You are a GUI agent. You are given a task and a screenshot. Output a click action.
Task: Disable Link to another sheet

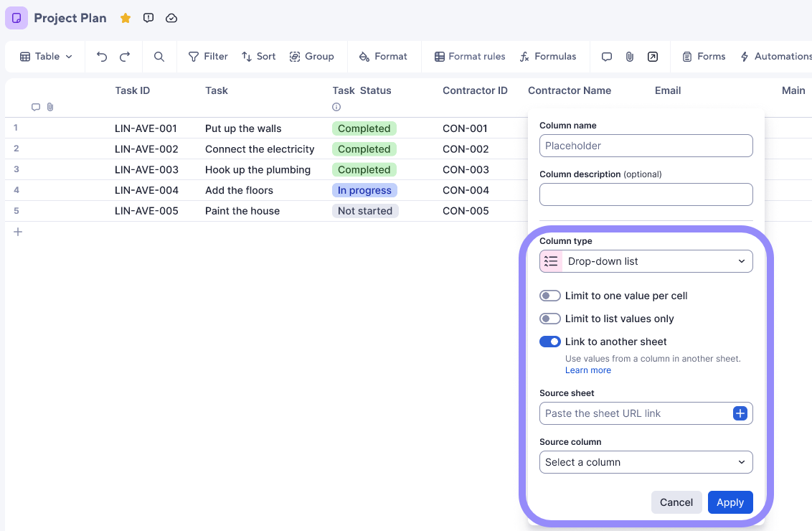point(550,341)
